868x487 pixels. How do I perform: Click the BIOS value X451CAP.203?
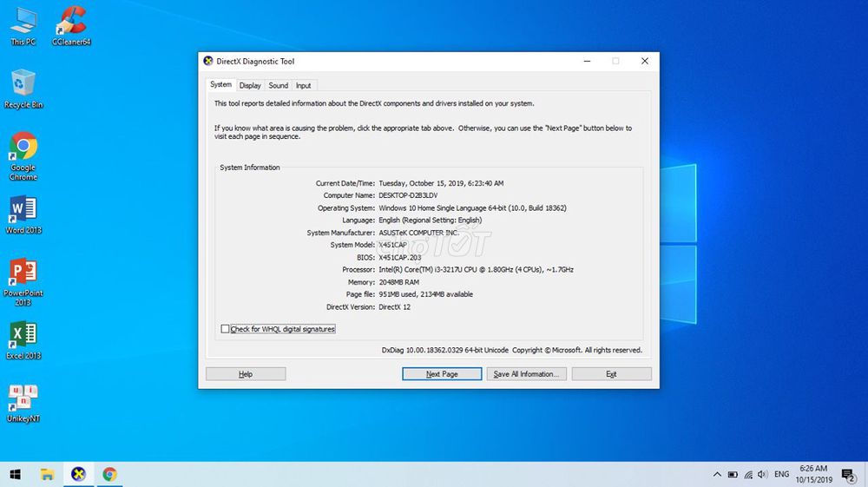(399, 257)
